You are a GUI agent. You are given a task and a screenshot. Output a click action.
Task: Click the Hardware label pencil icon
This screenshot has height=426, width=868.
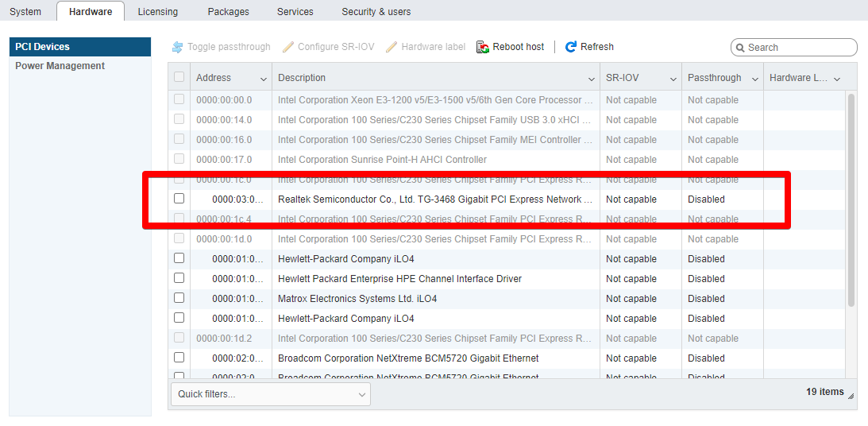click(392, 47)
